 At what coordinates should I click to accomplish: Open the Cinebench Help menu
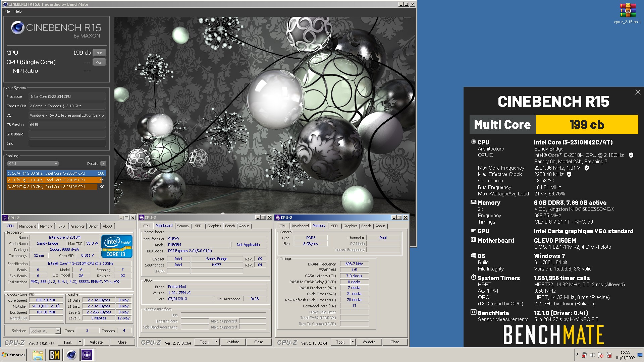(x=18, y=11)
